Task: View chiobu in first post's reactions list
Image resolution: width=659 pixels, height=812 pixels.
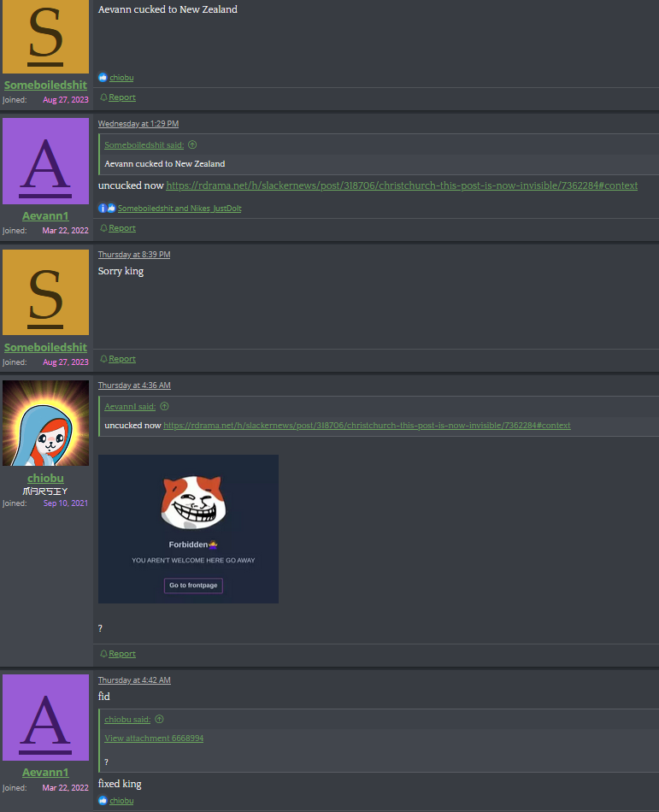Action: (x=121, y=78)
